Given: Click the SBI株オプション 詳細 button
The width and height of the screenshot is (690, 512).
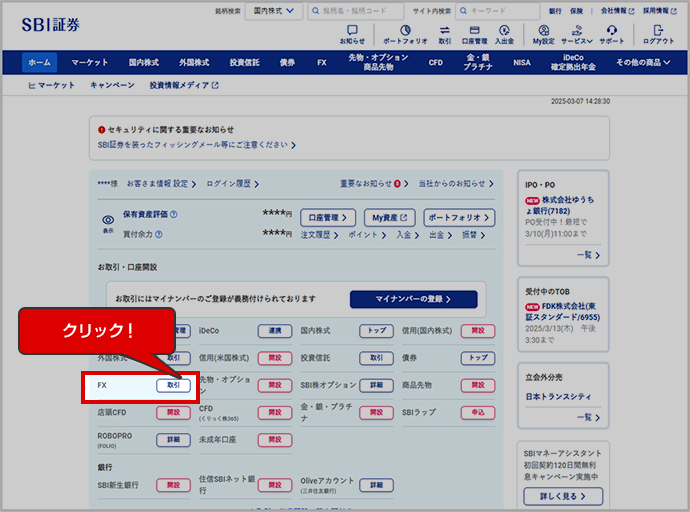Looking at the screenshot, I should pyautogui.click(x=377, y=385).
